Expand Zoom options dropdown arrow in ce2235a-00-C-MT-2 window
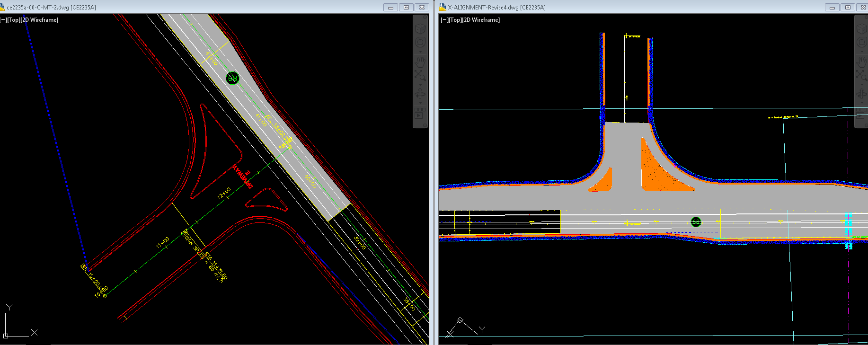 tap(420, 84)
